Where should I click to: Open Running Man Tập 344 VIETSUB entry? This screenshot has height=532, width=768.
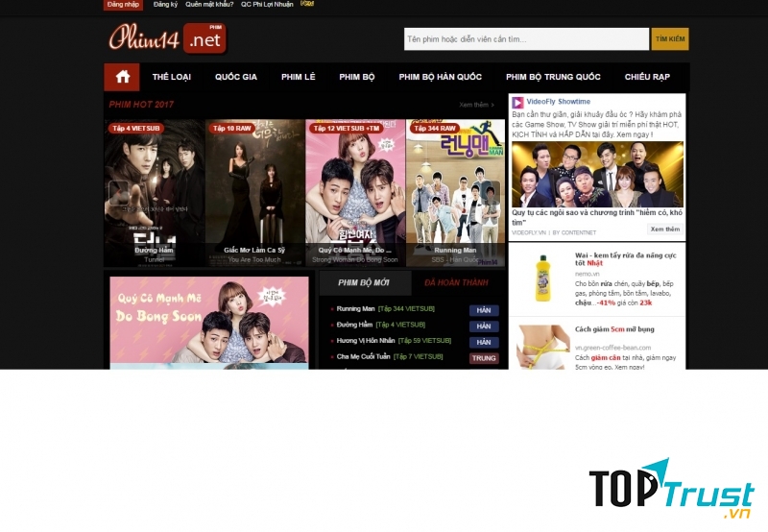386,309
